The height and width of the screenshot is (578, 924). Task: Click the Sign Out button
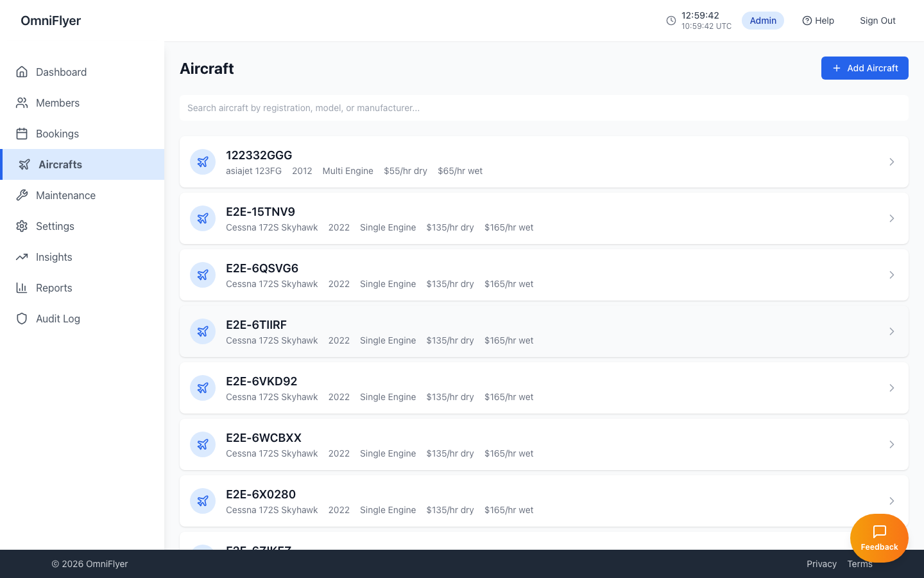878,21
